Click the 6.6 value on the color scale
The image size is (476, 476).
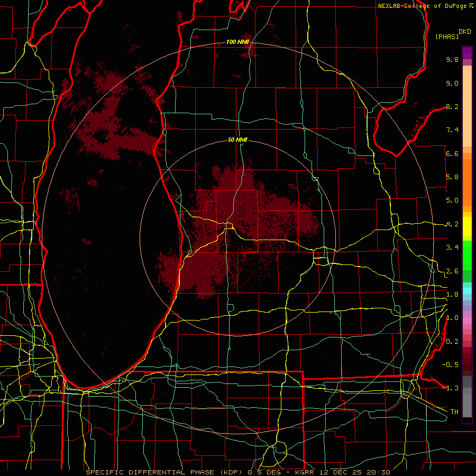tap(452, 153)
